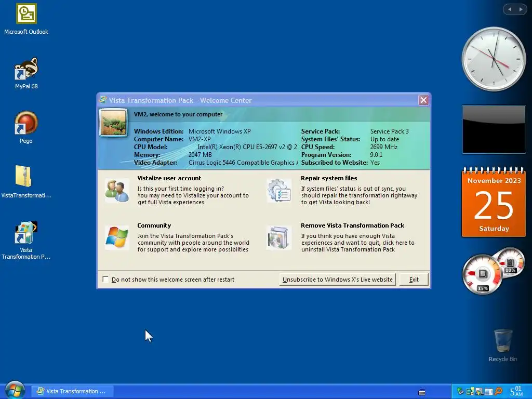This screenshot has width=532, height=399.
Task: Click the Windows-logo computer tray icon
Action: click(x=480, y=392)
